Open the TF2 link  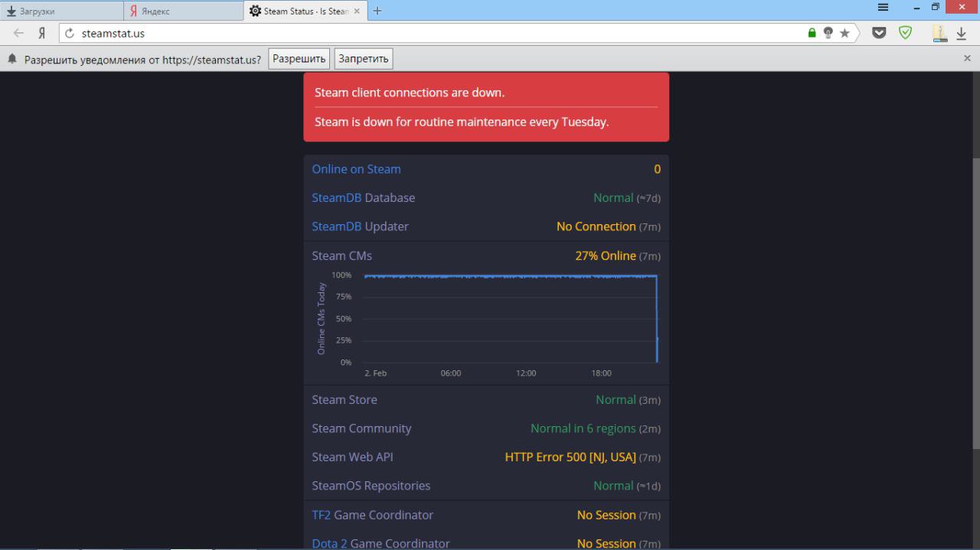point(321,515)
